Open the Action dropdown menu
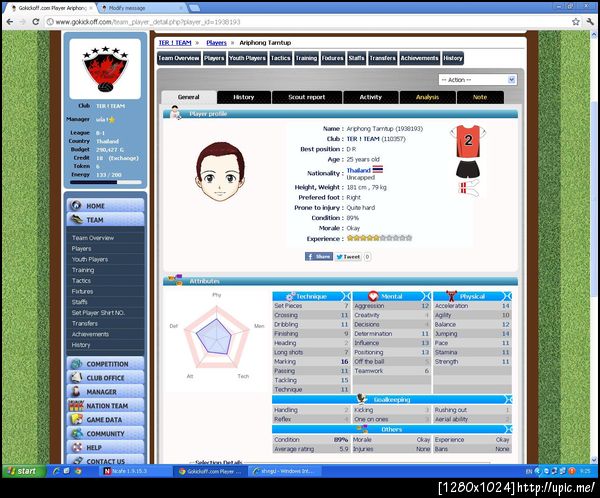600x498 pixels. [478, 80]
